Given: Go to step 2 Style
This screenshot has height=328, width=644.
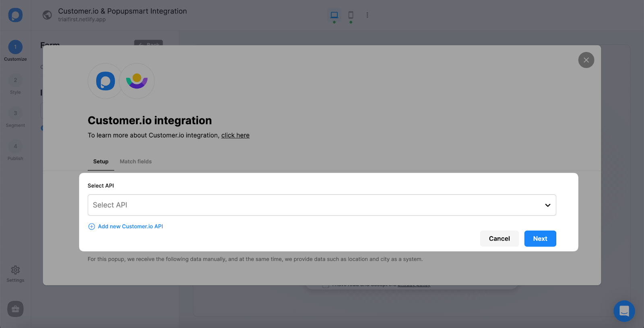Looking at the screenshot, I should (15, 84).
